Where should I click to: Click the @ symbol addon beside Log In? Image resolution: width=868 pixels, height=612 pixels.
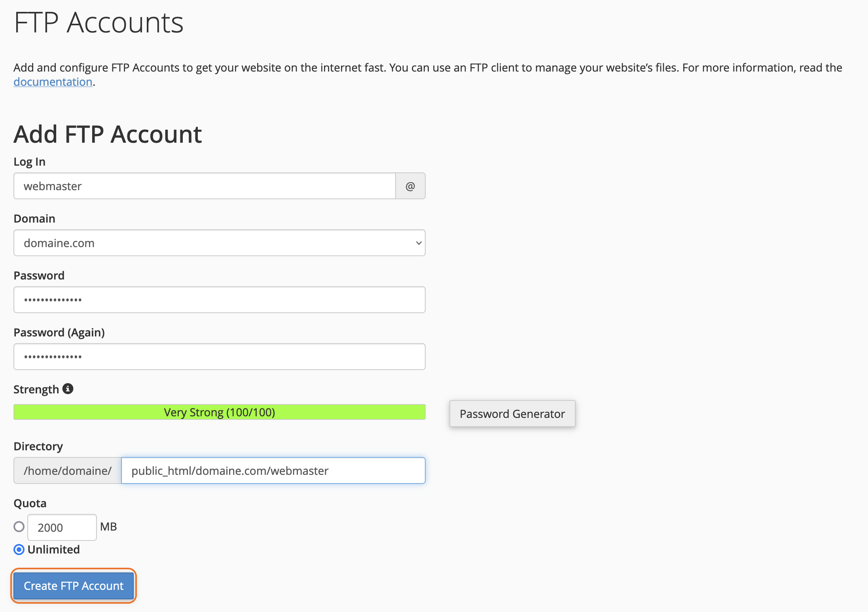point(410,186)
